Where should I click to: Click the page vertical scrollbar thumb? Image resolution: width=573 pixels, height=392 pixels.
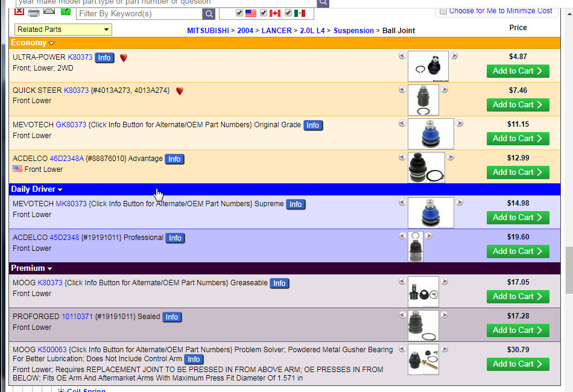569,270
